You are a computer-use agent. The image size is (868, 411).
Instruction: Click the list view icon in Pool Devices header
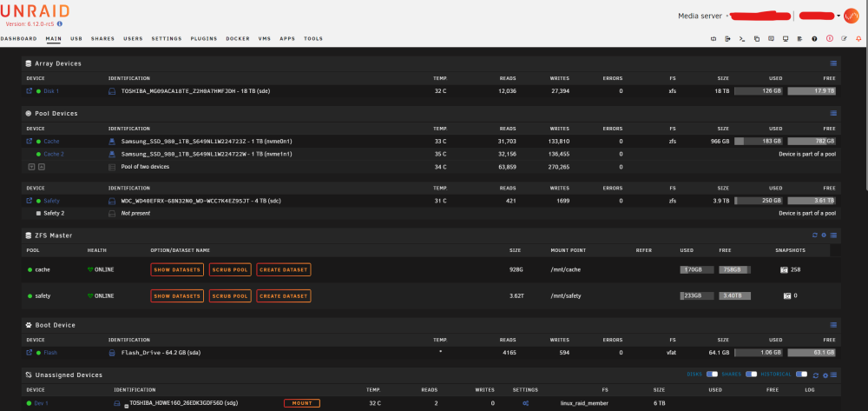[x=833, y=113]
